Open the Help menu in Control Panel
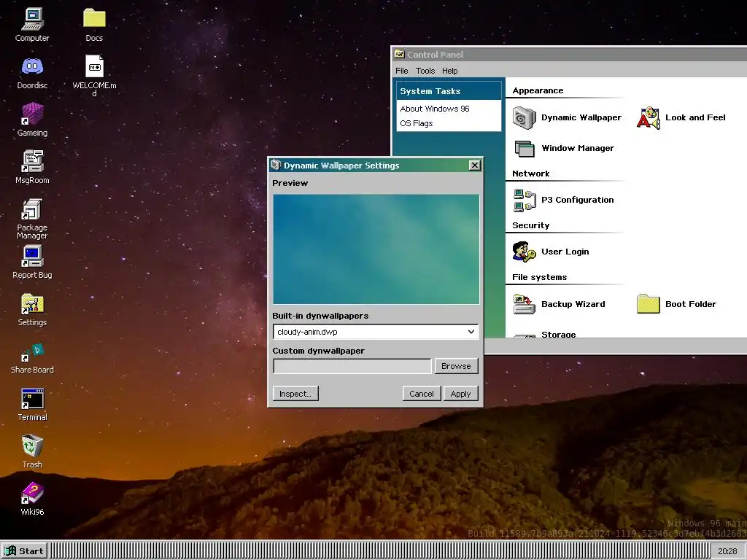Image resolution: width=747 pixels, height=560 pixels. (449, 71)
